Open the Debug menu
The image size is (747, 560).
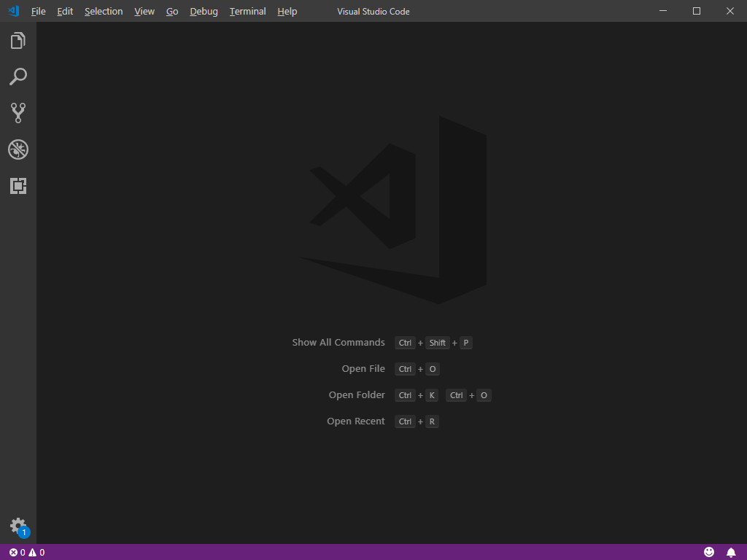[204, 12]
